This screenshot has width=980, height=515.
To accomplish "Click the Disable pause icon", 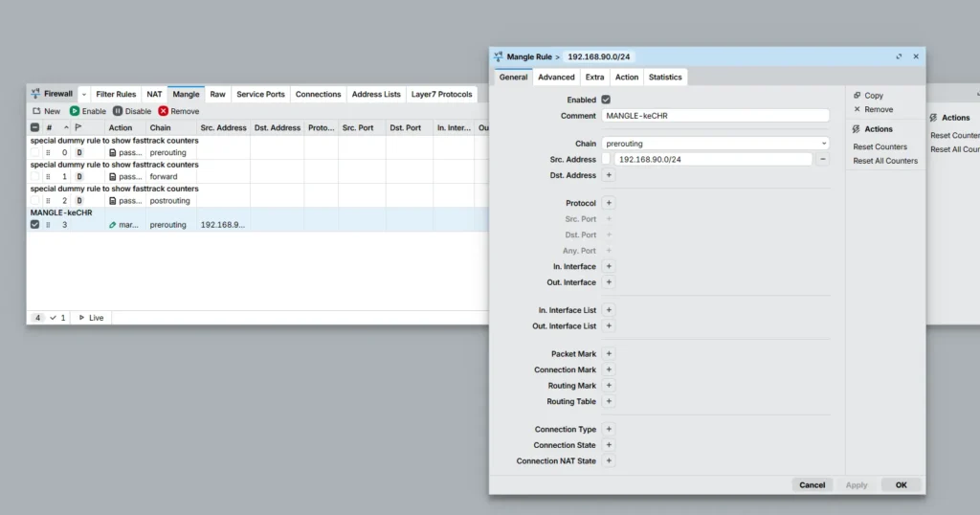I will pyautogui.click(x=118, y=111).
